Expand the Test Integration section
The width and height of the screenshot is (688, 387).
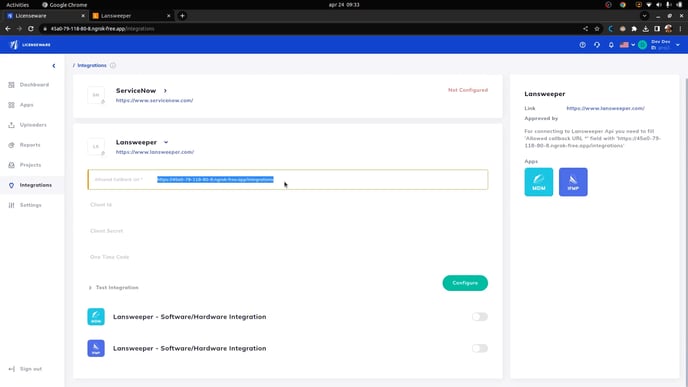point(114,287)
